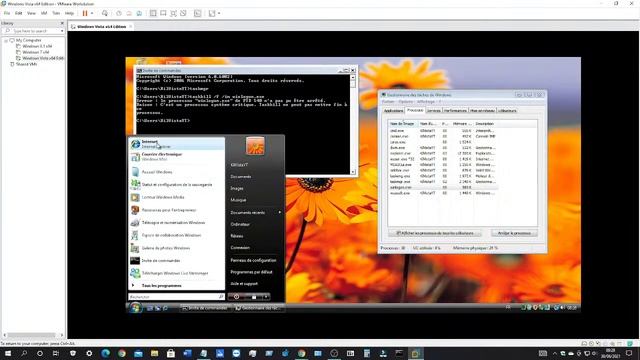
Task: Open Documents in the Start menu
Action: [241, 176]
